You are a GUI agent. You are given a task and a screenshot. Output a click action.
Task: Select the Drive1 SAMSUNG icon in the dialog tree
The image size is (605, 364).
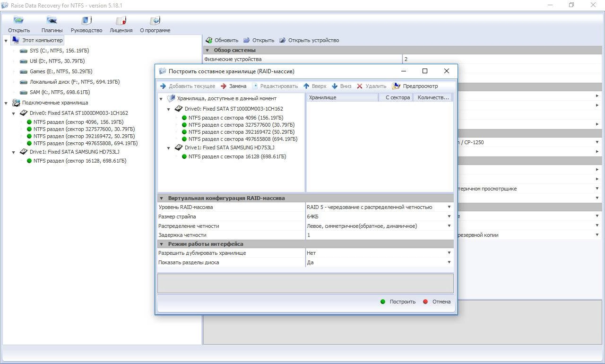coord(178,147)
